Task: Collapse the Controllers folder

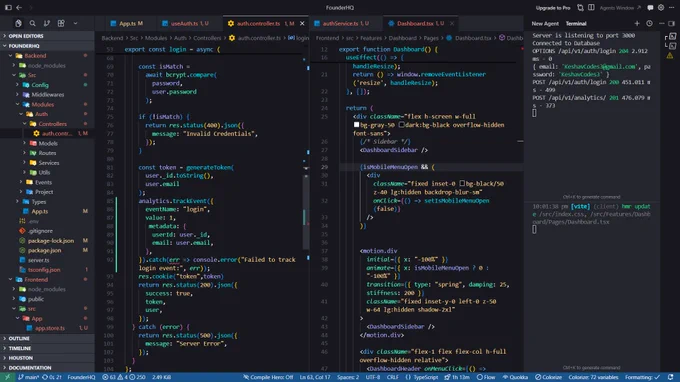Action: coord(47,124)
